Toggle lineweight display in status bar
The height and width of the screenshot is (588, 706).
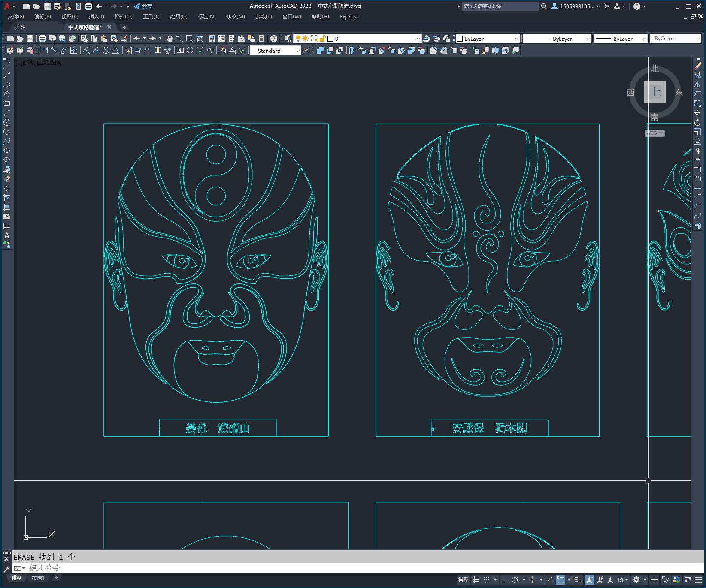pos(578,580)
